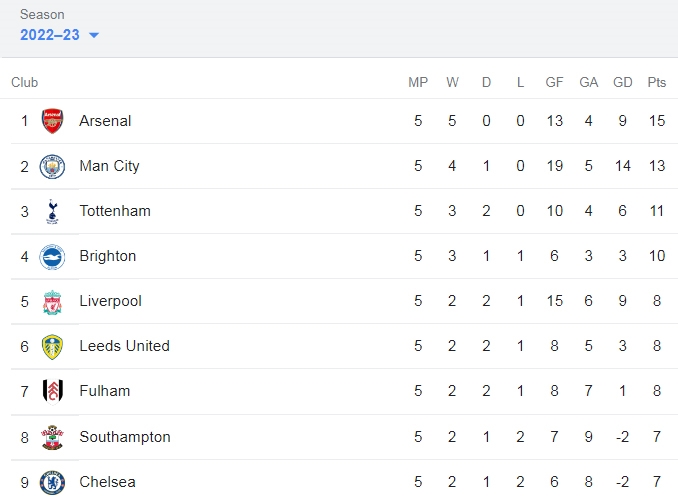Click the Chelsea club crest
The width and height of the screenshot is (678, 500).
click(x=52, y=483)
